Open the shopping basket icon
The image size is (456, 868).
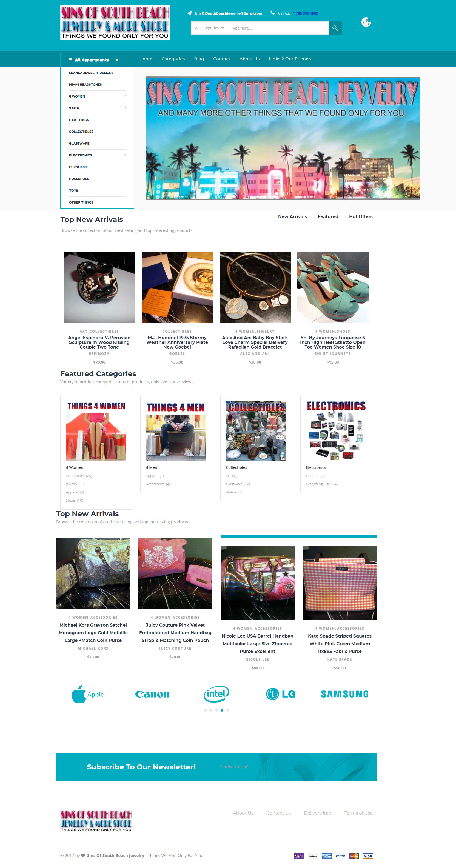[x=366, y=22]
